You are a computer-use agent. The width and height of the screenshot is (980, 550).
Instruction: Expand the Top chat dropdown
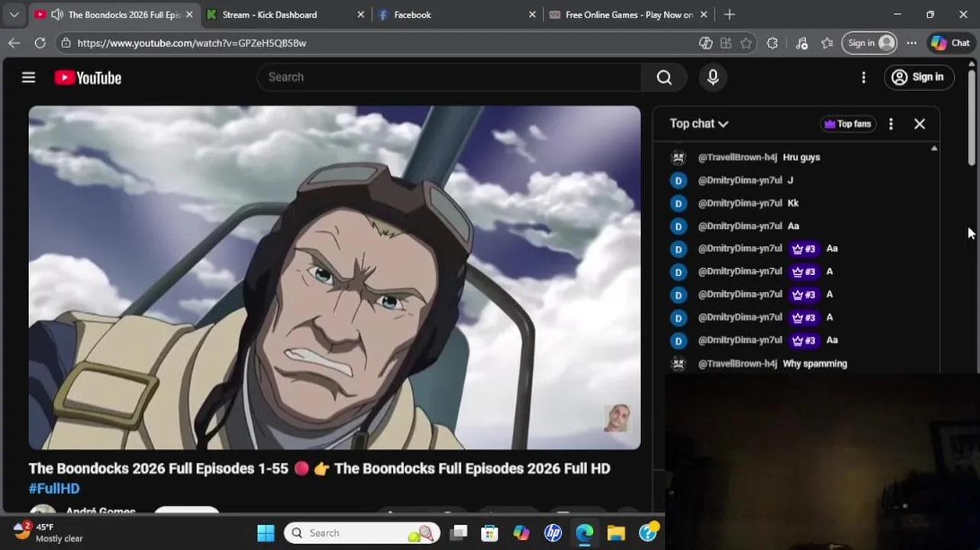(699, 124)
